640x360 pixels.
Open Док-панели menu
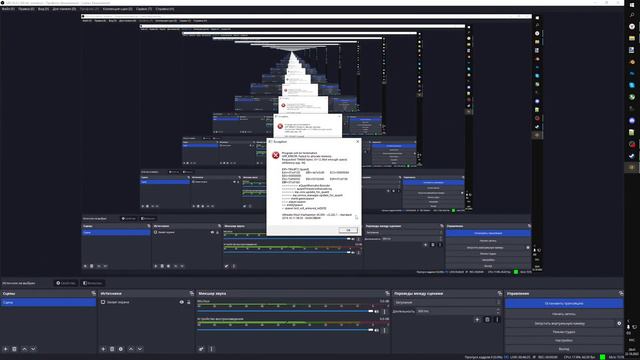pyautogui.click(x=64, y=9)
